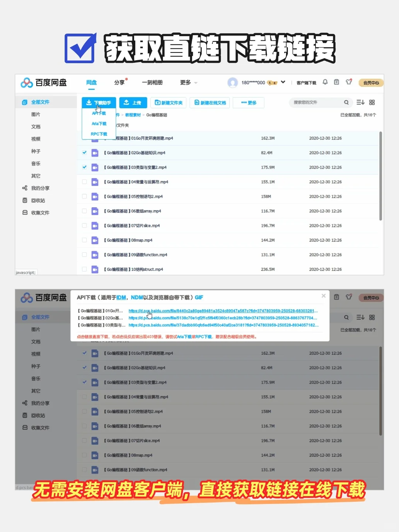399x532 pixels.
Task: Check 04常量与运算符.mp4 in top screenshot
Action: [84, 182]
